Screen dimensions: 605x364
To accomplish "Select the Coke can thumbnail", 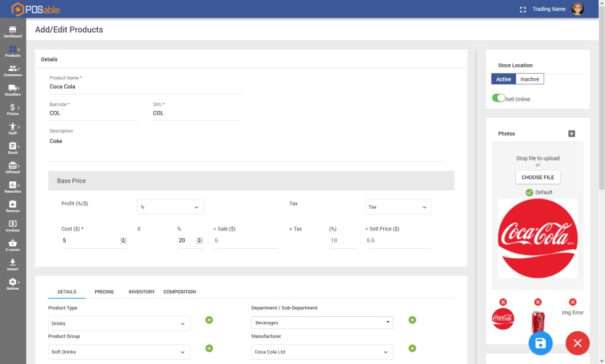I will tap(538, 322).
